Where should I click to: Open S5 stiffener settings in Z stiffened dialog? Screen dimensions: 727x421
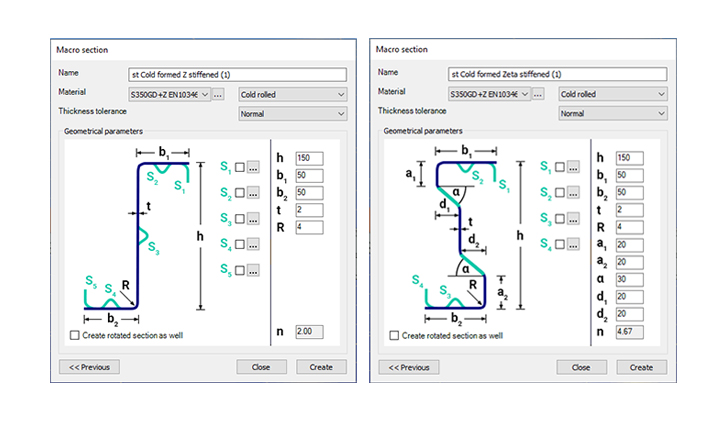tap(253, 271)
